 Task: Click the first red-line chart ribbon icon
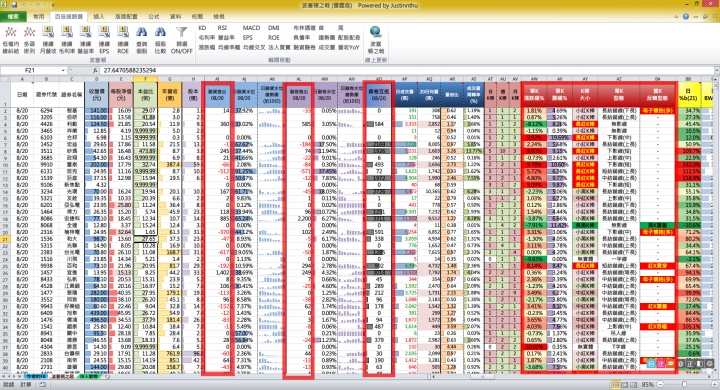point(11,32)
